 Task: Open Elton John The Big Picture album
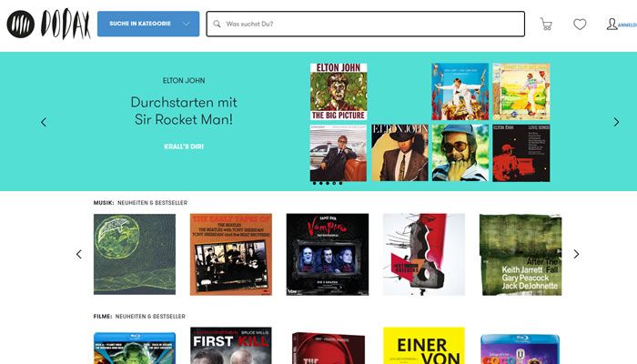[339, 92]
